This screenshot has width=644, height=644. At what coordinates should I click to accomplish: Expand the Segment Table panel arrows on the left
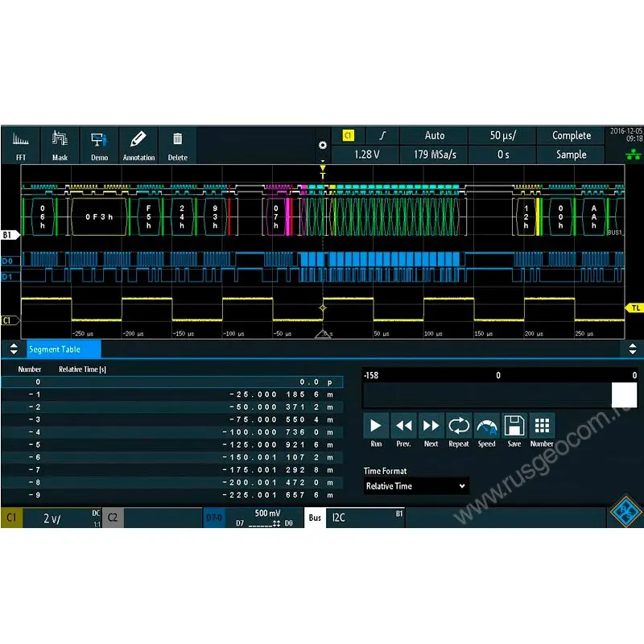click(12, 349)
